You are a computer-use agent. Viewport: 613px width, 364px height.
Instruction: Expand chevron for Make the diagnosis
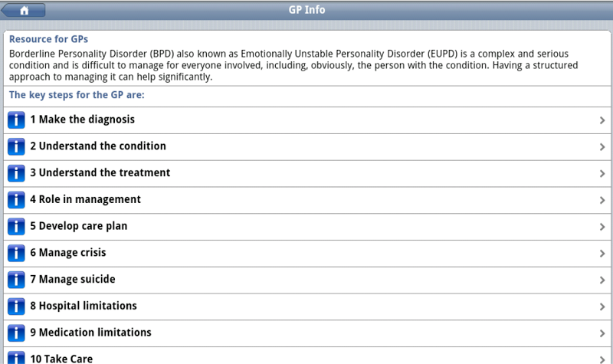602,120
